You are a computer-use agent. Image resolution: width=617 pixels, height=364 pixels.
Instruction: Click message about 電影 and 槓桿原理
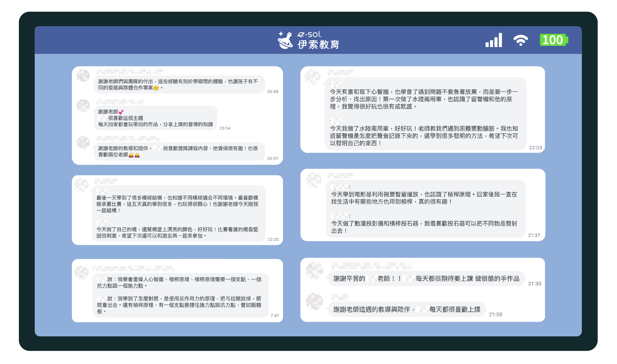tap(426, 209)
